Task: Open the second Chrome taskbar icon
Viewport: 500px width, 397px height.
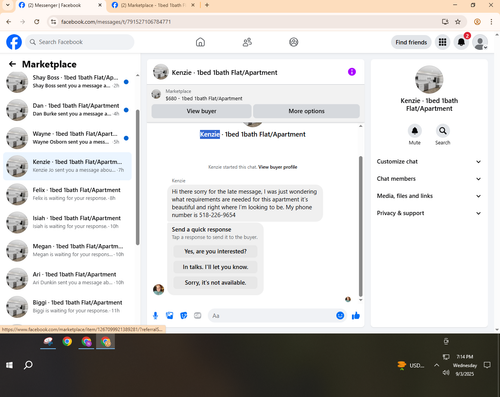Action: (x=87, y=342)
